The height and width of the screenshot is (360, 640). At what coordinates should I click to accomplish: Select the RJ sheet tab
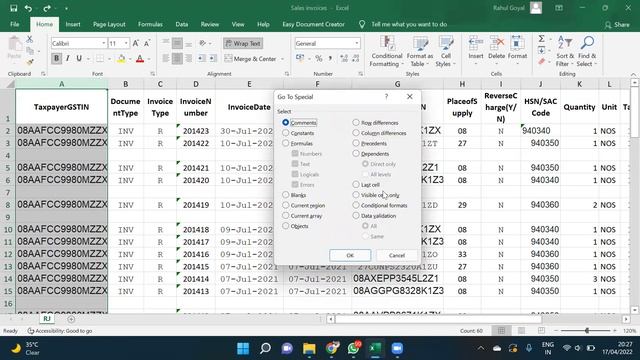(x=47, y=319)
